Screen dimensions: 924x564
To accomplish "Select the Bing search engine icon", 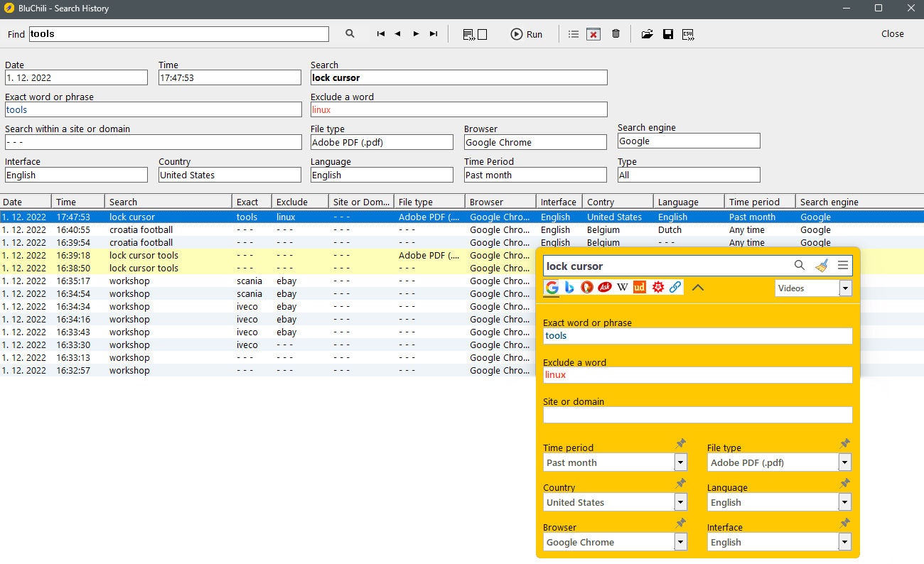I will coord(569,287).
